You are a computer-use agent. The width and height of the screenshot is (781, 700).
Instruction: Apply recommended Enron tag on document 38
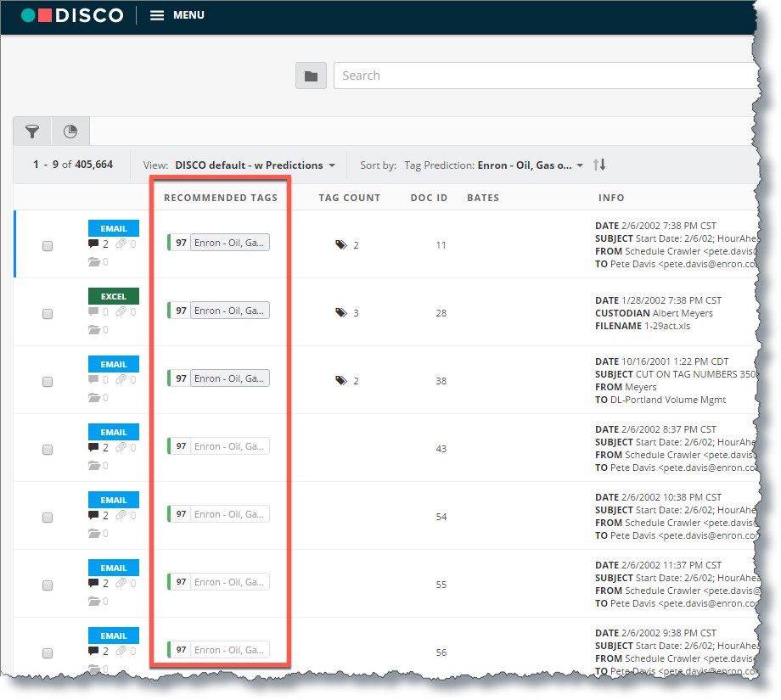[x=229, y=378]
